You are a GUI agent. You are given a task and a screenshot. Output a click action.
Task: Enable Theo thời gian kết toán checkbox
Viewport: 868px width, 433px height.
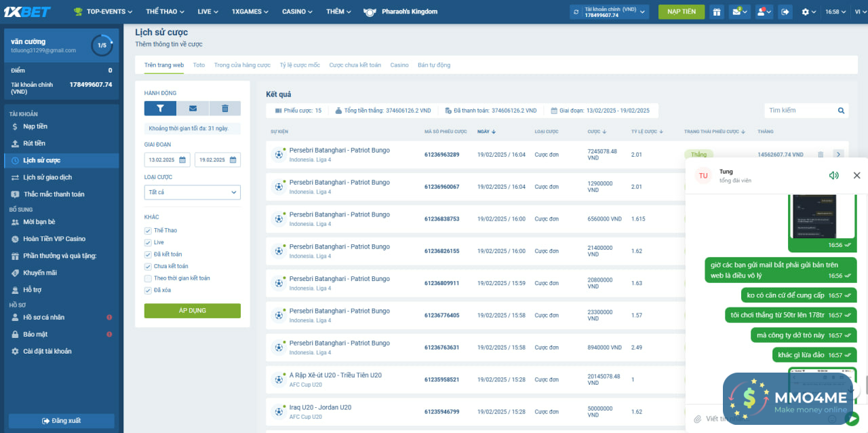[148, 278]
